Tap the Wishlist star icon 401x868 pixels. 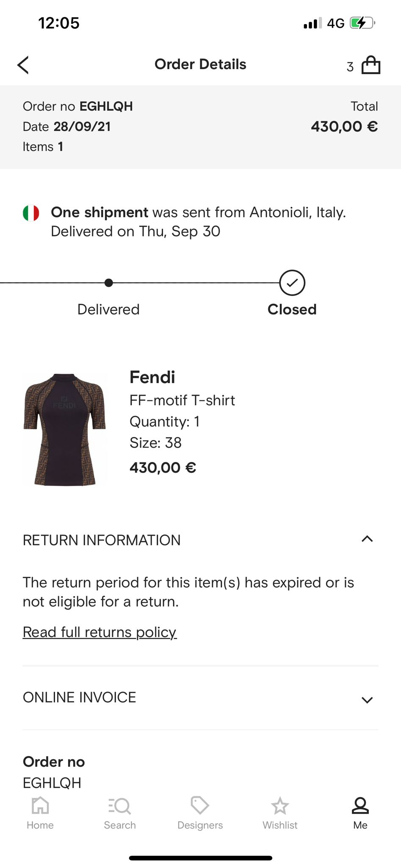click(x=280, y=805)
